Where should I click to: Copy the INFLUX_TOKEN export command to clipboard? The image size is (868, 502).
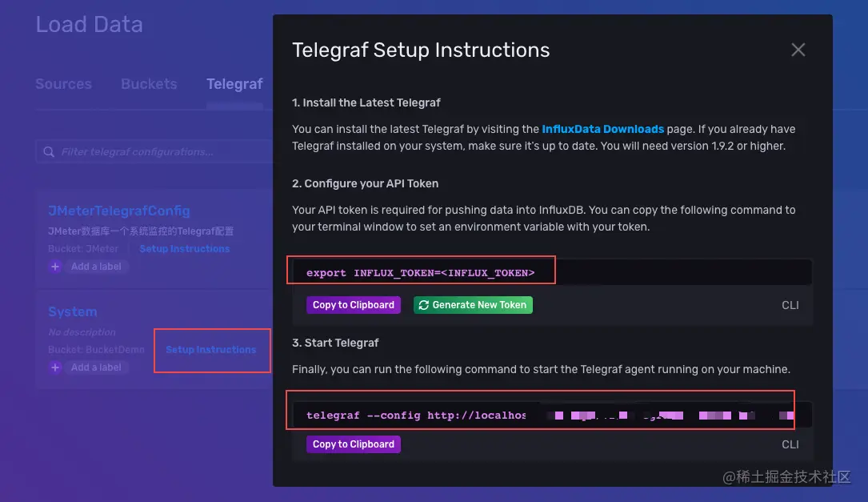(353, 305)
